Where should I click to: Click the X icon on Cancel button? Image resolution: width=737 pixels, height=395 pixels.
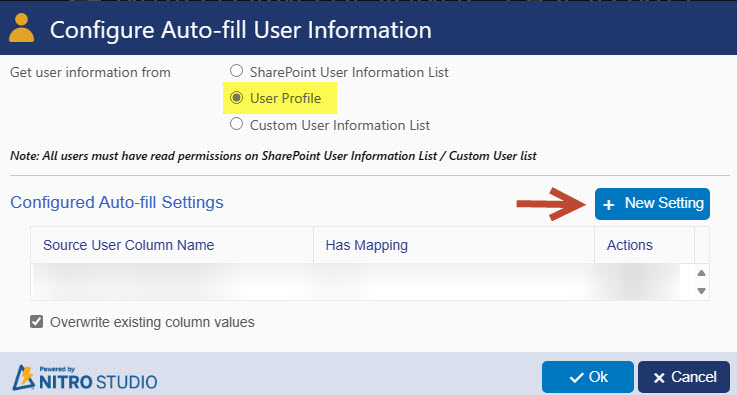[659, 378]
